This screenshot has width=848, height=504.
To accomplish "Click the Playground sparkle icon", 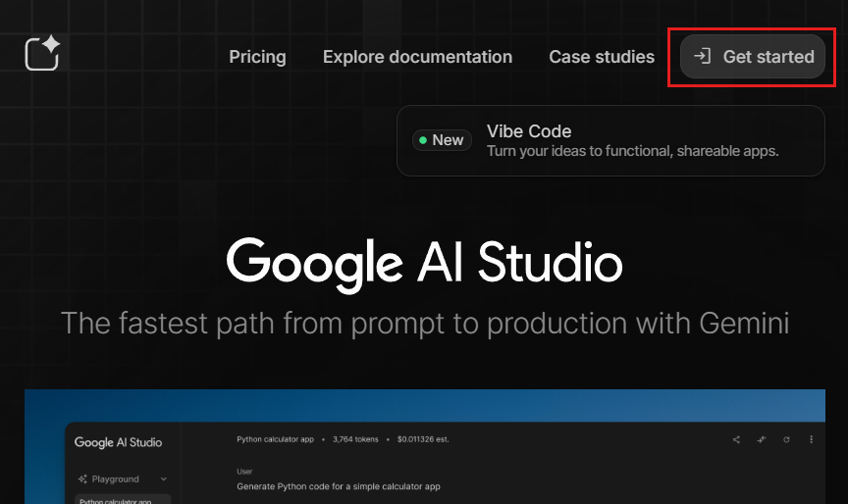I will (x=81, y=479).
